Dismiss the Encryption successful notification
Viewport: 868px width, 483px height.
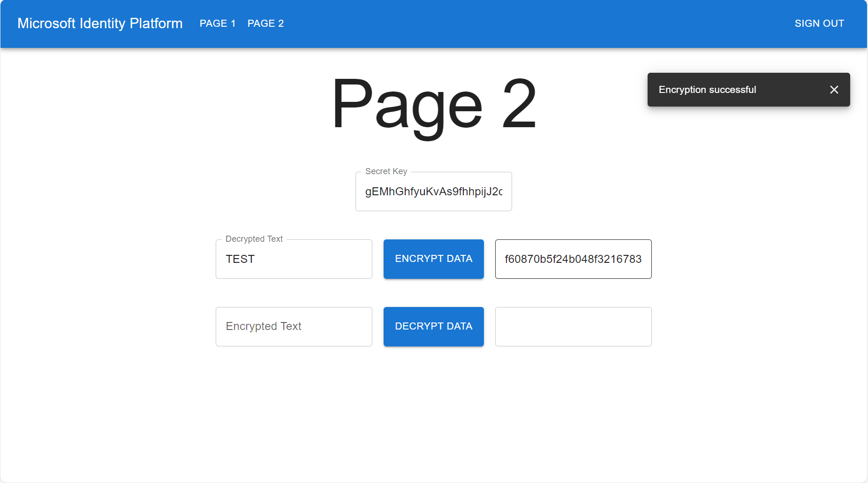click(834, 90)
